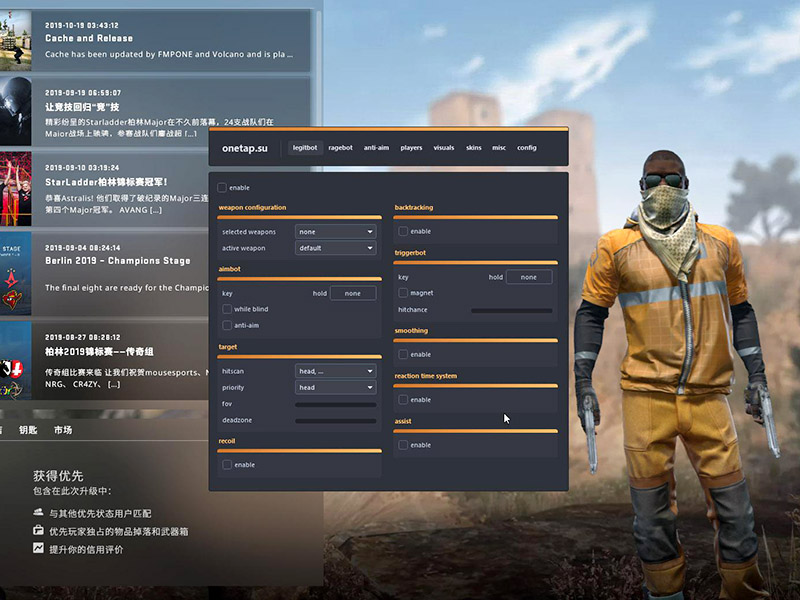Screen dimensions: 800x600
Task: Enable the recoil checkbox
Action: [227, 465]
